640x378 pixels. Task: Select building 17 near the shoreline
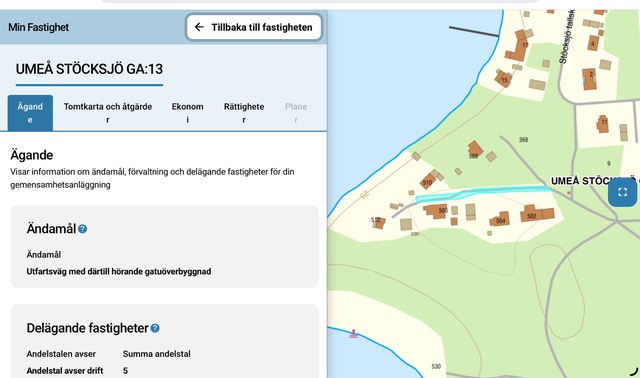[x=518, y=47]
